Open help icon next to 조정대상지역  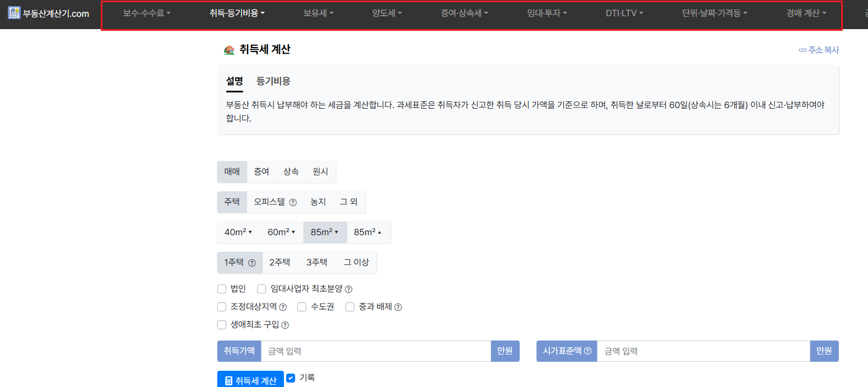pyautogui.click(x=283, y=307)
